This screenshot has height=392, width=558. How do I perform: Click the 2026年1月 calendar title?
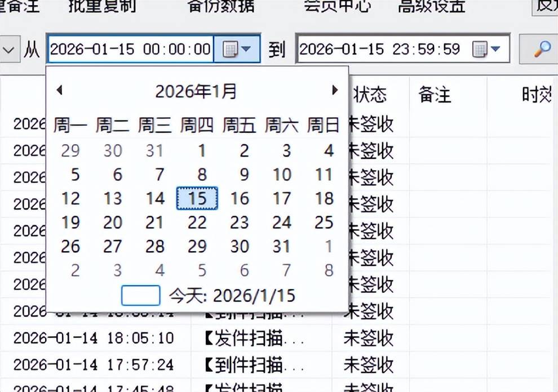[x=196, y=91]
